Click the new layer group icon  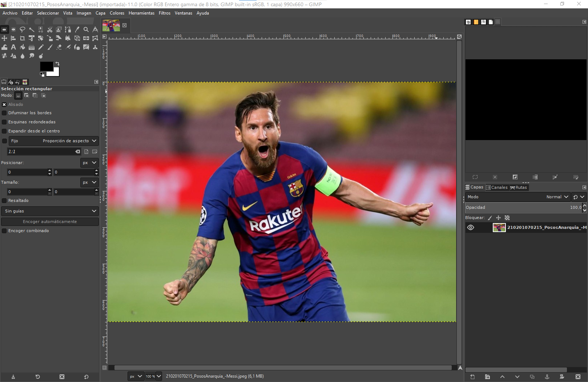point(487,377)
